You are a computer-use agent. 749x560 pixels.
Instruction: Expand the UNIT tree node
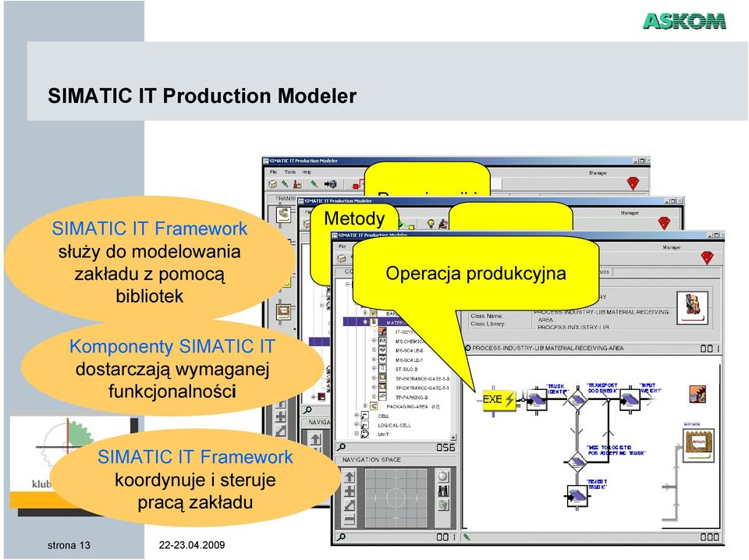357,434
